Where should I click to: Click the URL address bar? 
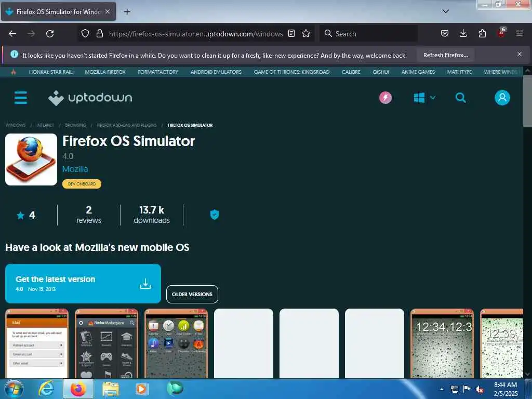pyautogui.click(x=196, y=34)
